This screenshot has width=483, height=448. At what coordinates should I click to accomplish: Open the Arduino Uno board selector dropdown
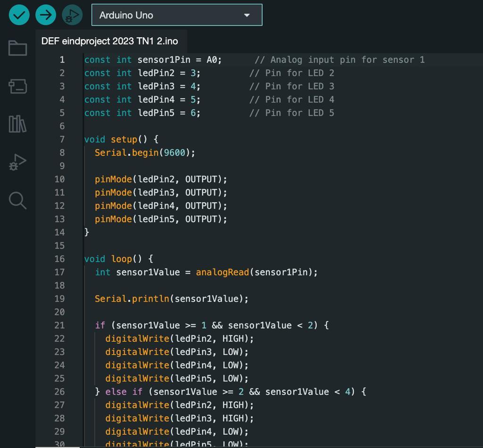[177, 15]
